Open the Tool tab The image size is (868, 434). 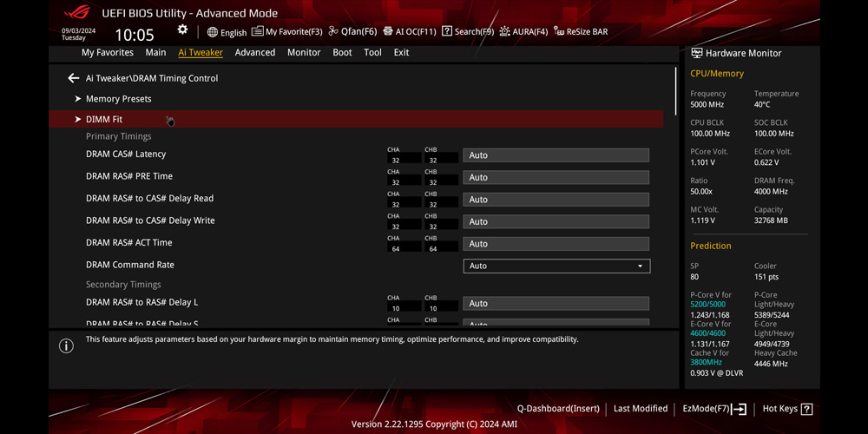372,53
